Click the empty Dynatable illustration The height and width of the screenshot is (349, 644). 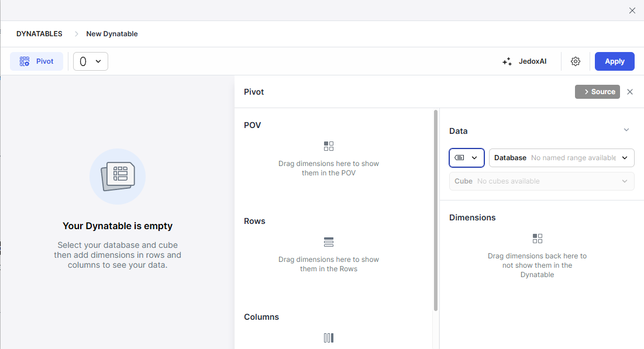point(118,177)
